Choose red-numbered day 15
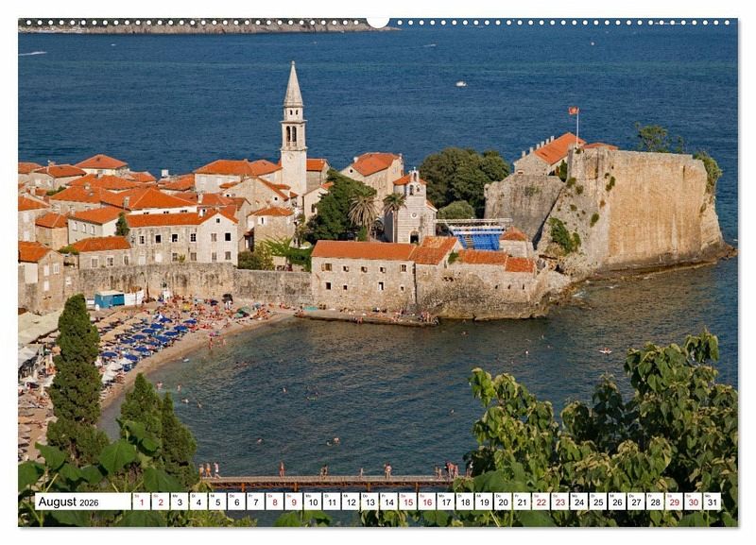 [407, 502]
